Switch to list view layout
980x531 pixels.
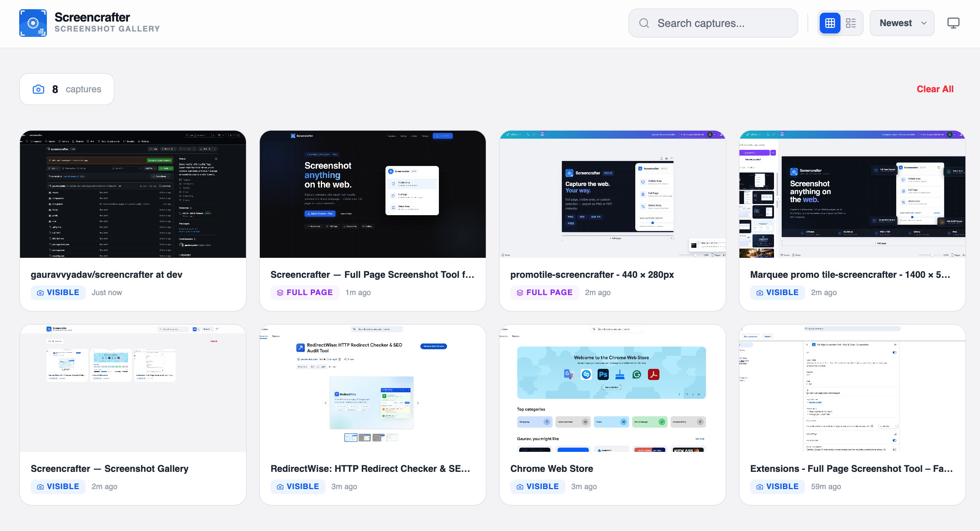coord(851,23)
